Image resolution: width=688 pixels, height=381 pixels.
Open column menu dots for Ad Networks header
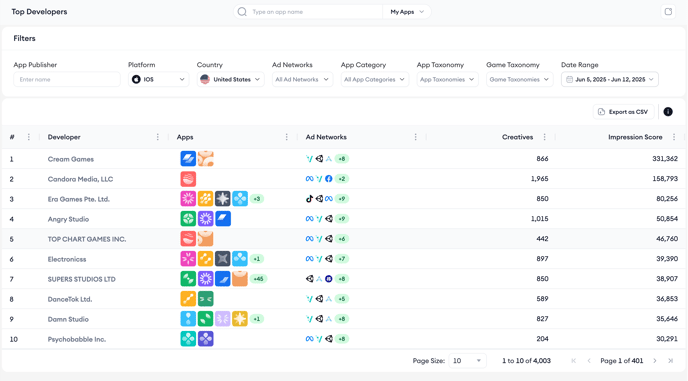point(416,137)
